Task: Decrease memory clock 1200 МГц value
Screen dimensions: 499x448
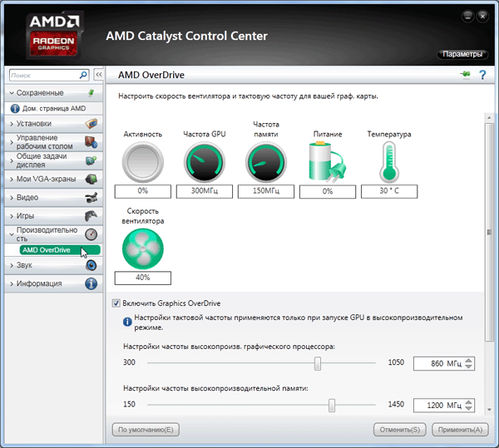Action: [468, 408]
